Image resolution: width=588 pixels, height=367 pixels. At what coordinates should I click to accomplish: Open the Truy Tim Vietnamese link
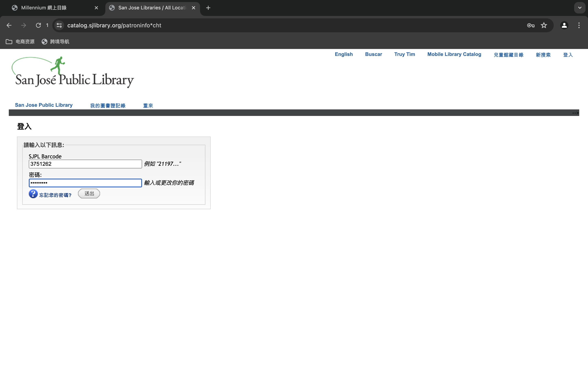(x=404, y=54)
